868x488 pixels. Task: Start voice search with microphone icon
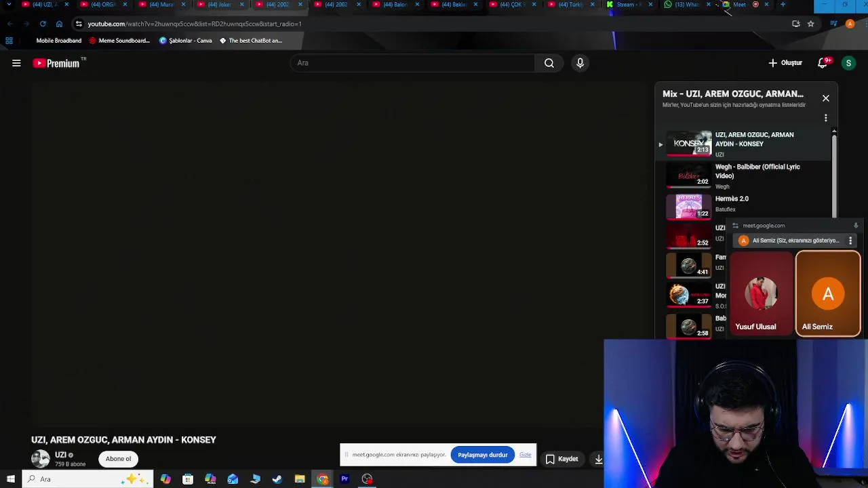pos(580,63)
